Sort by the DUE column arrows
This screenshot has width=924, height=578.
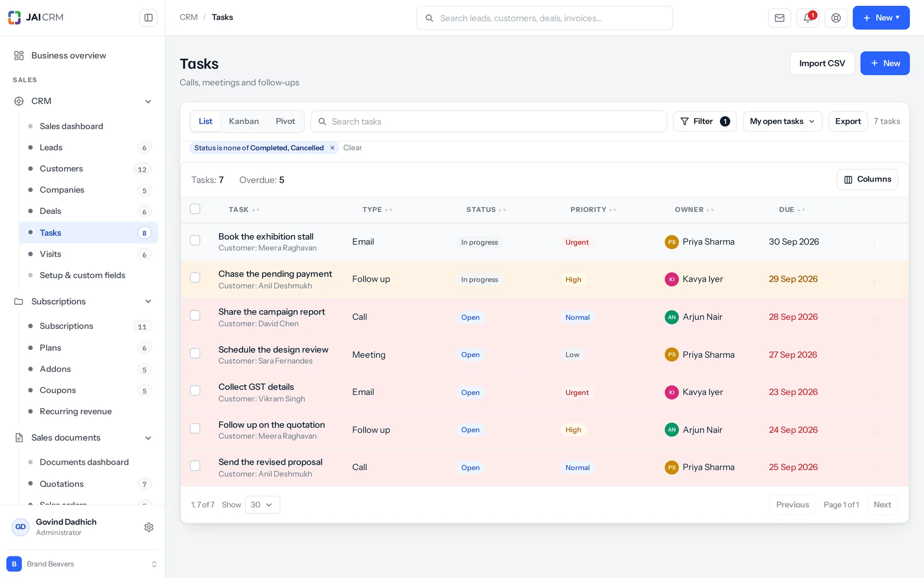[x=801, y=210]
